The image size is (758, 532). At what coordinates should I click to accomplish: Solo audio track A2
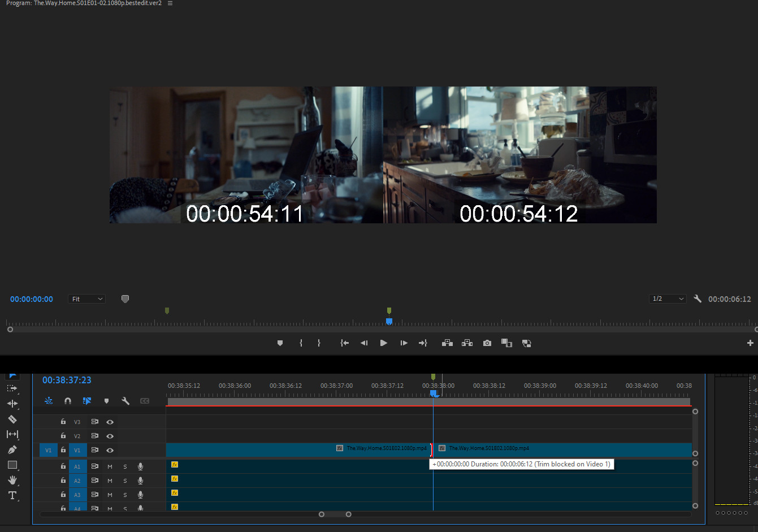(125, 481)
